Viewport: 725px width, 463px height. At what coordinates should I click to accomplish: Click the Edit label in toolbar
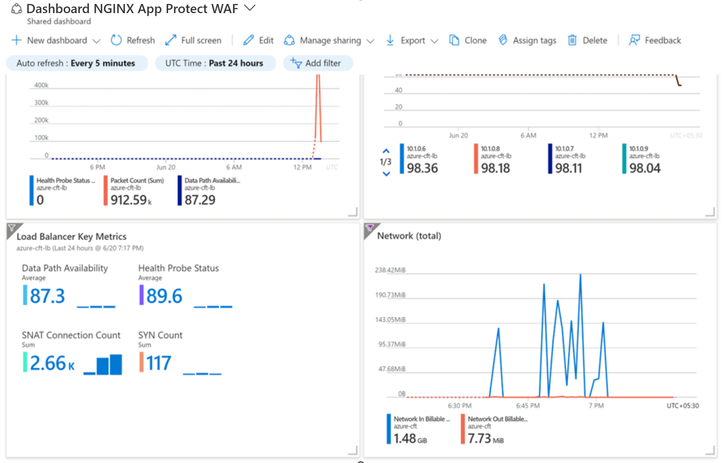[x=266, y=40]
